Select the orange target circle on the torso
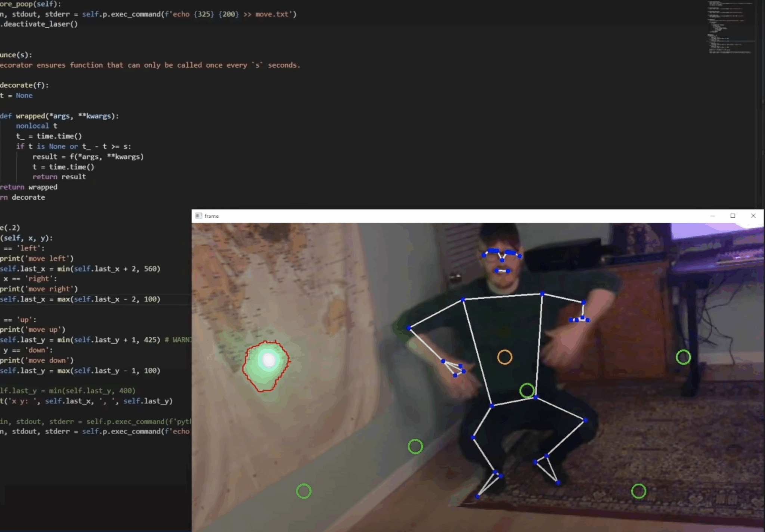 click(505, 358)
